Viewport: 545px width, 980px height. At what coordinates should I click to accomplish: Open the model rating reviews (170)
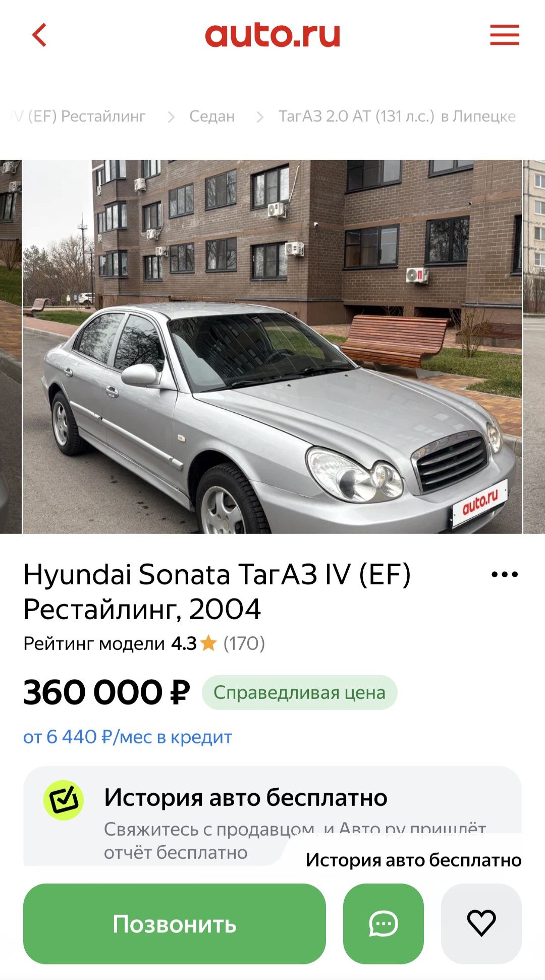coord(244,643)
